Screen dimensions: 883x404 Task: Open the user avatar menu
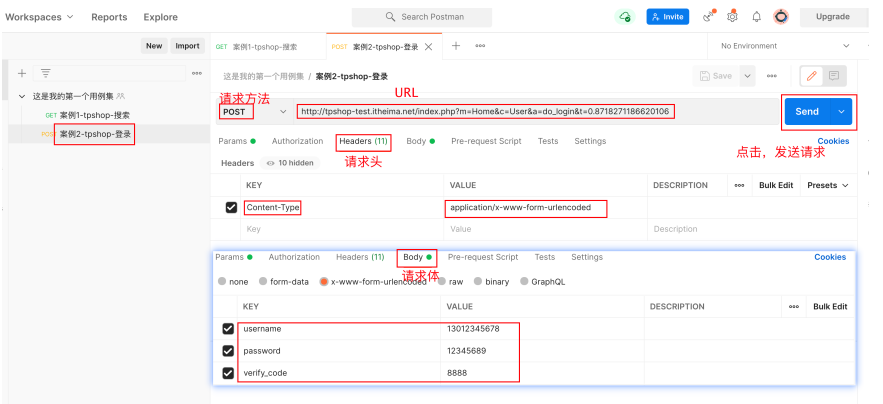pos(781,17)
